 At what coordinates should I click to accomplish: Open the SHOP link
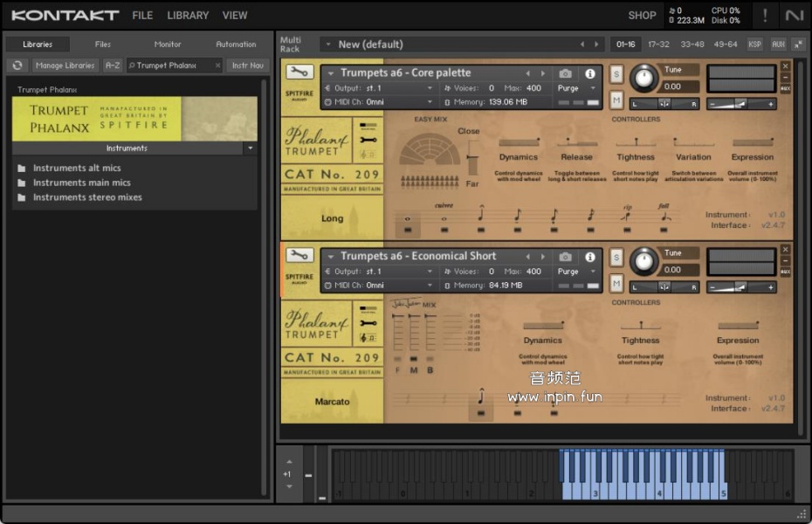coord(642,15)
